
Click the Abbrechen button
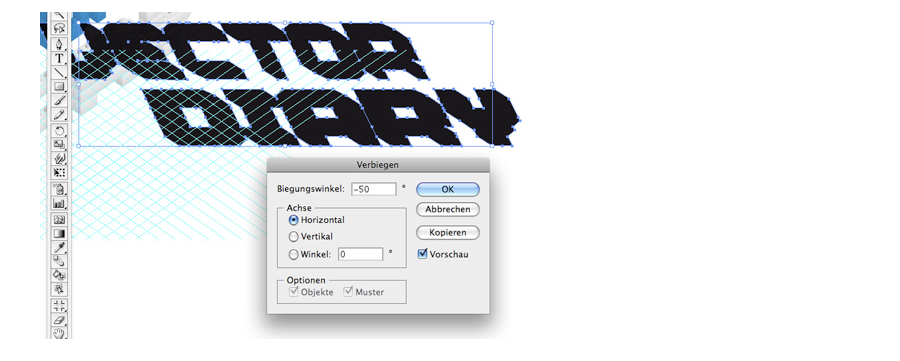point(448,209)
